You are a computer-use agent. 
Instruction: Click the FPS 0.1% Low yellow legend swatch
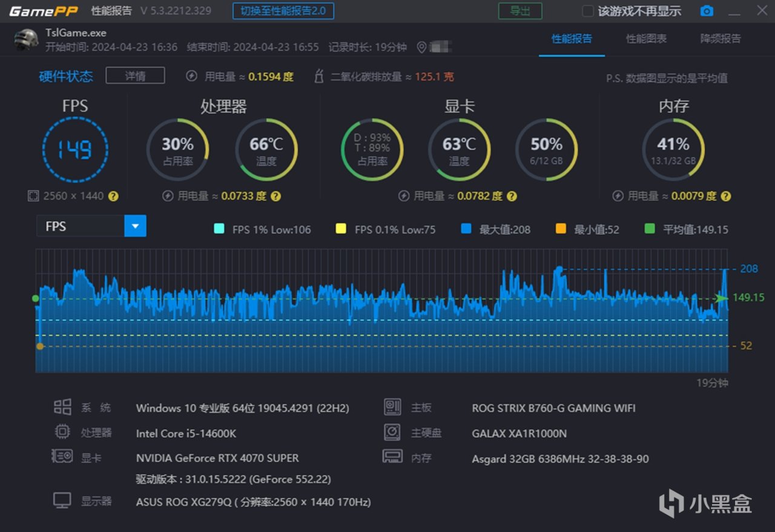(341, 229)
